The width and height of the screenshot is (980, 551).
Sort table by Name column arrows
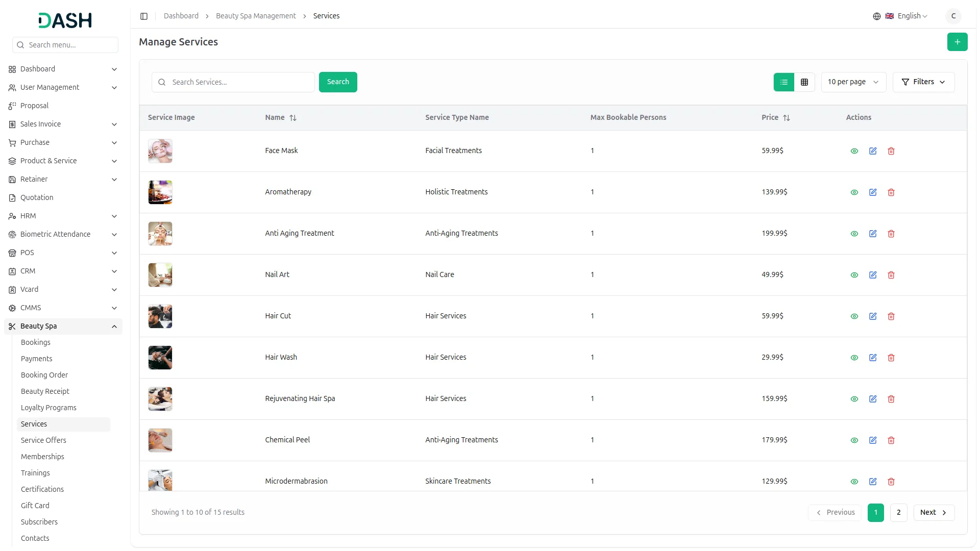coord(293,118)
